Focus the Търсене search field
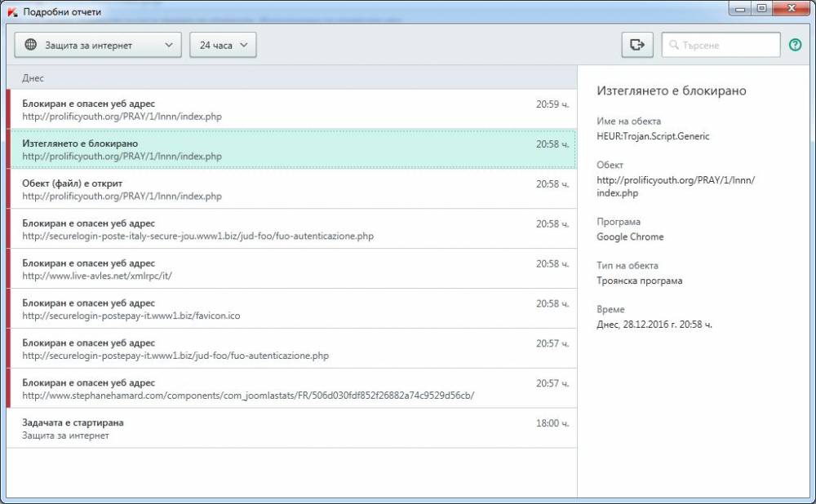This screenshot has width=816, height=504. 721,45
